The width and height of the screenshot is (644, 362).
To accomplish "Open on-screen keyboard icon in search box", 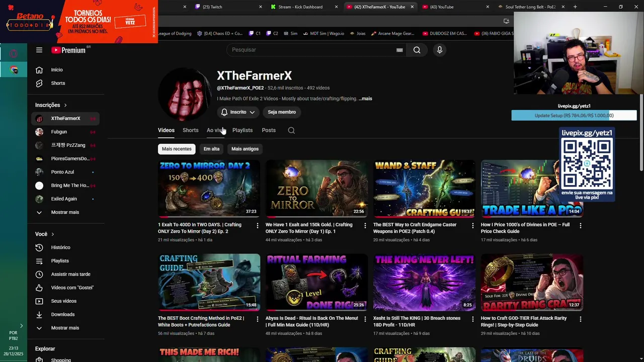I will [399, 50].
